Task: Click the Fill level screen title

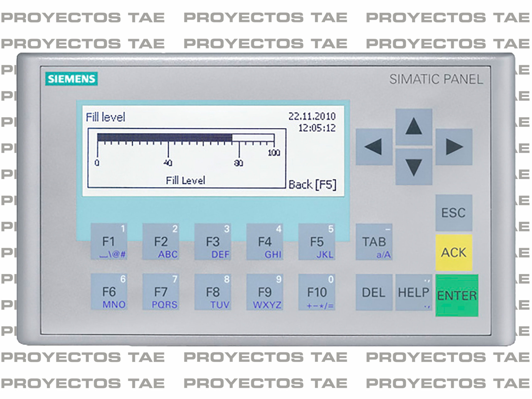Action: (x=105, y=117)
